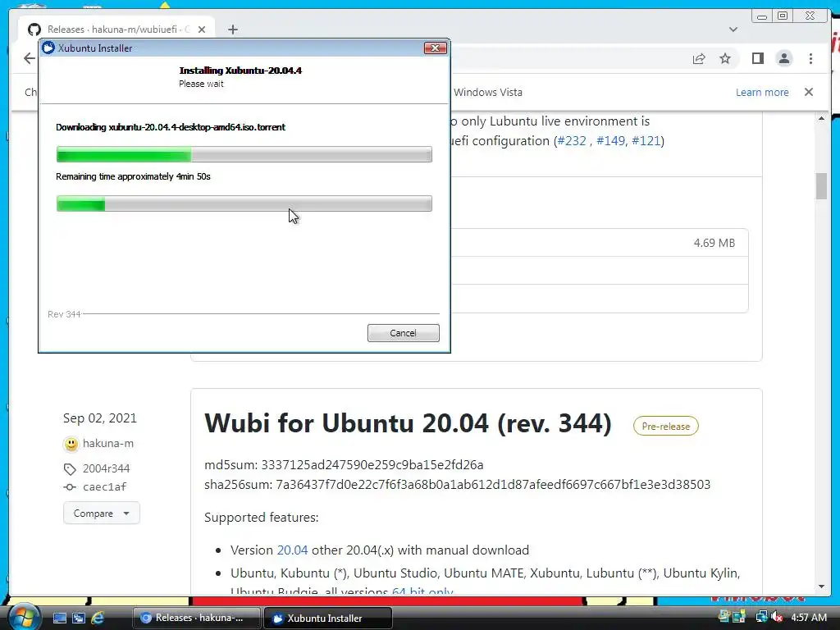
Task: Open a new Chrome tab
Action: 232,30
